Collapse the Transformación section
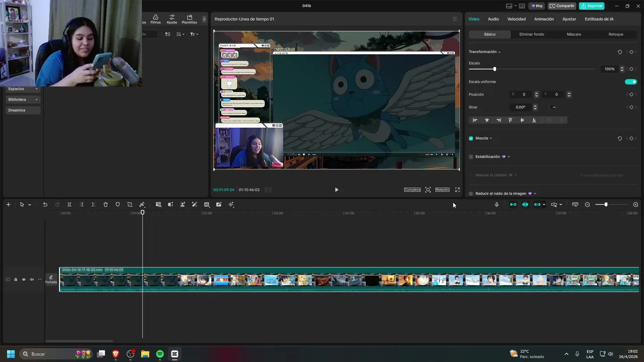This screenshot has height=362, width=644. 499,52
